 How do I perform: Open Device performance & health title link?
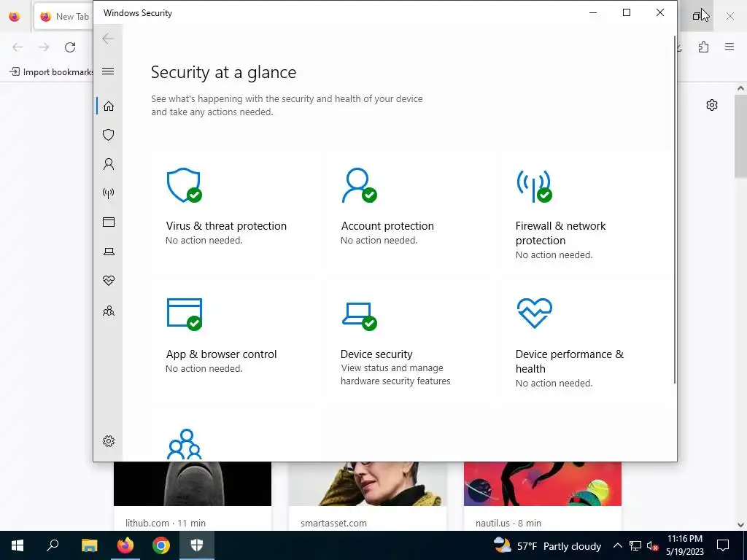pos(569,362)
